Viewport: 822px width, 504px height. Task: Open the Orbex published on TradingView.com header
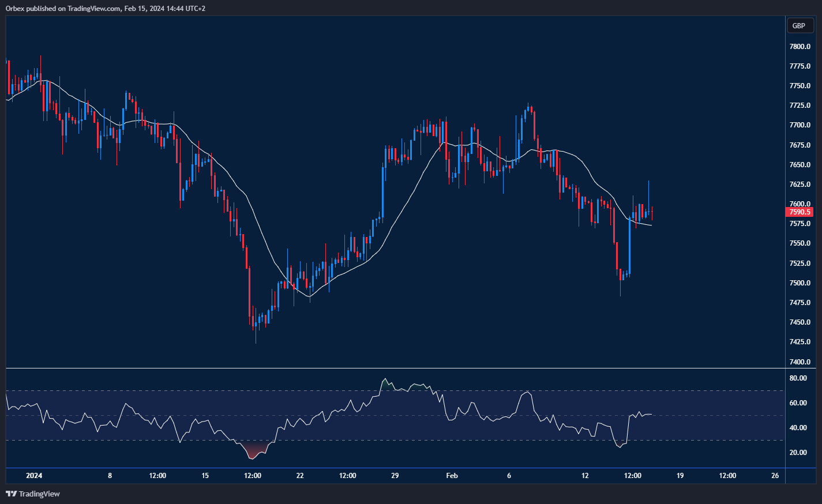(106, 9)
